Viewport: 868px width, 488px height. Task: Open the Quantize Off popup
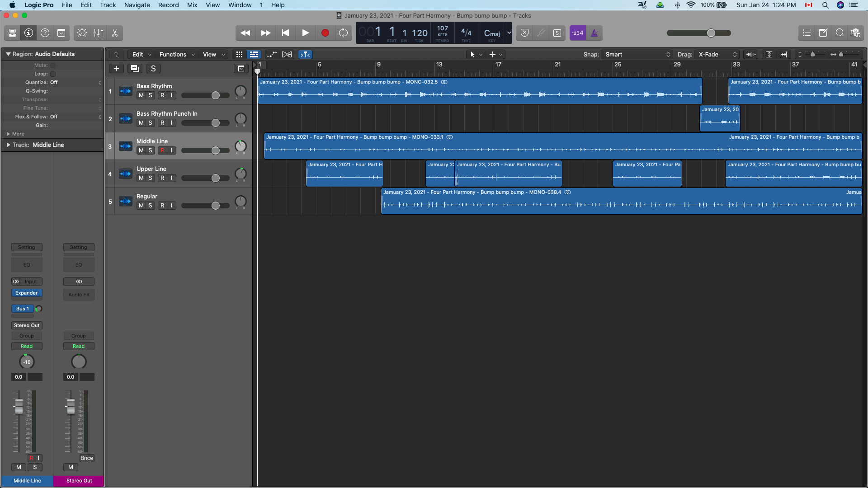pyautogui.click(x=75, y=83)
